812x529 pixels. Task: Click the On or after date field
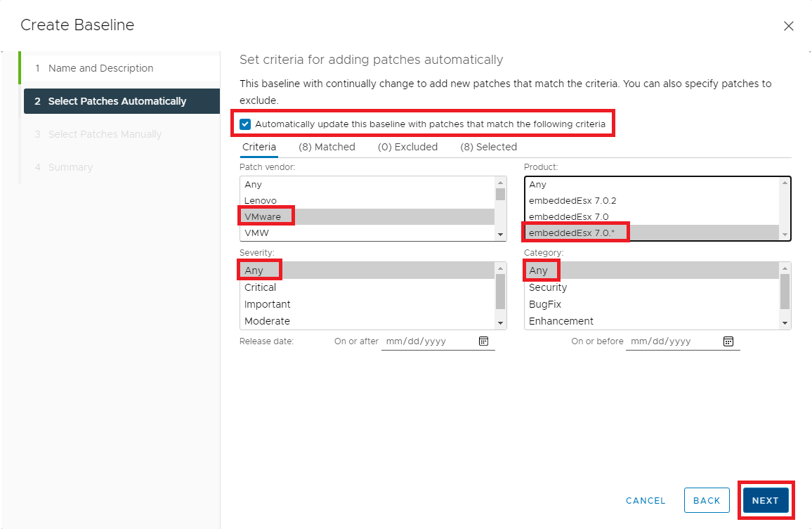click(x=428, y=341)
